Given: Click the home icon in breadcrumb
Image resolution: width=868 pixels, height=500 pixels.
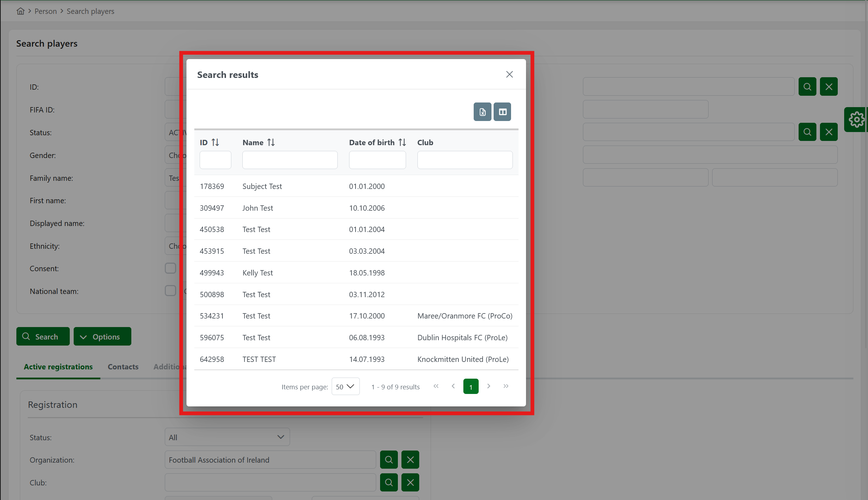Looking at the screenshot, I should [20, 11].
